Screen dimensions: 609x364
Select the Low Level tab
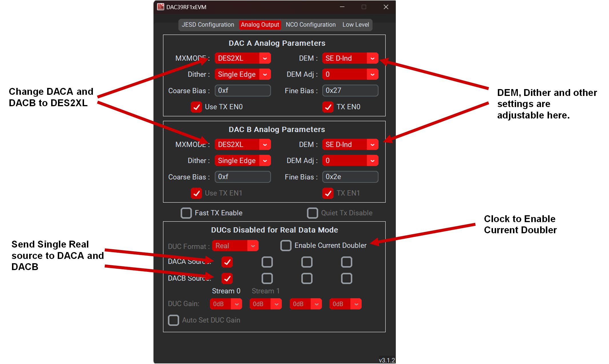[356, 25]
